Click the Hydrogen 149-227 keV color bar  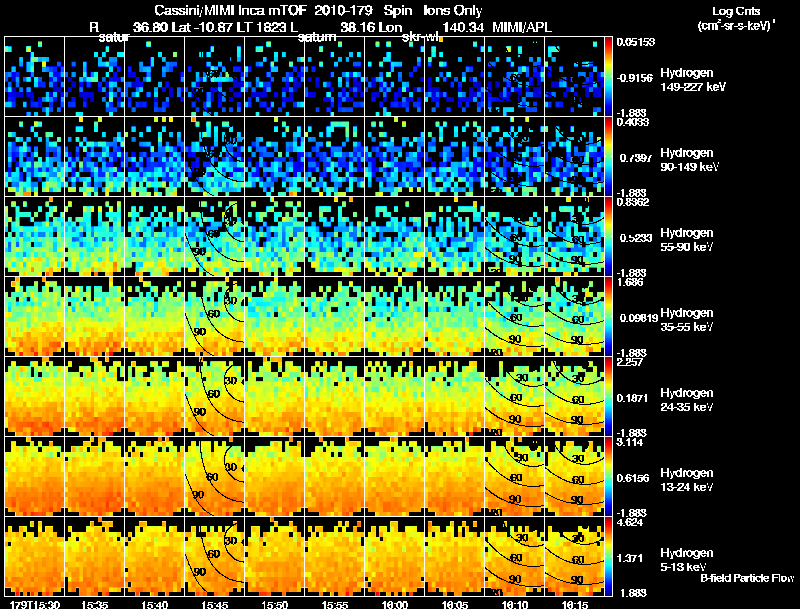[608, 77]
